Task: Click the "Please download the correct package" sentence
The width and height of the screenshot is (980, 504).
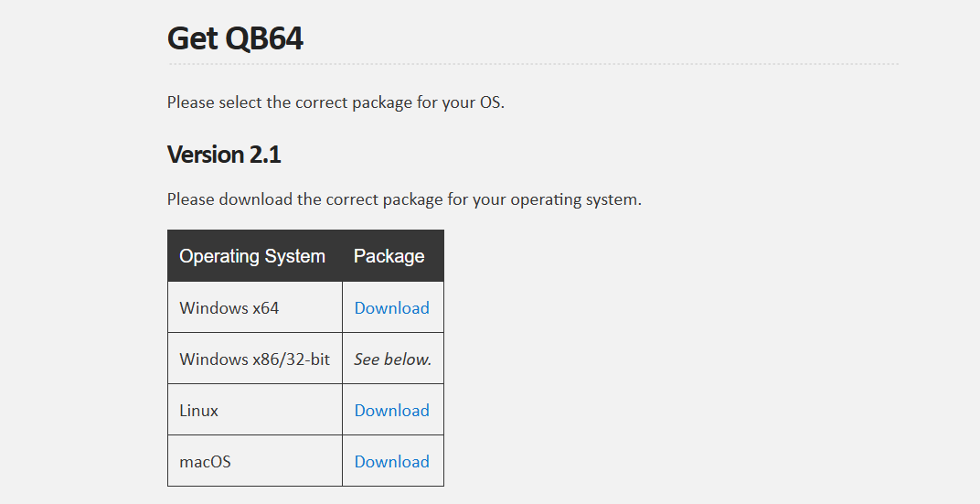Action: [404, 199]
